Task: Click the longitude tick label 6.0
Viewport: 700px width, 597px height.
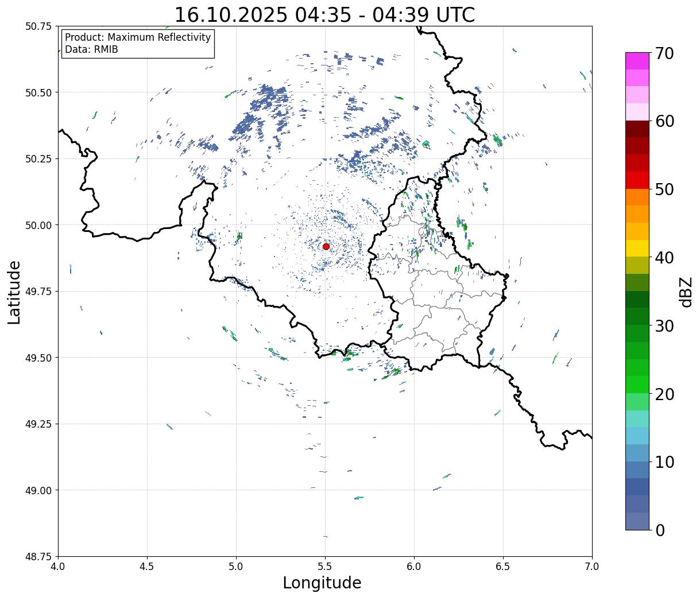Action: click(x=414, y=567)
